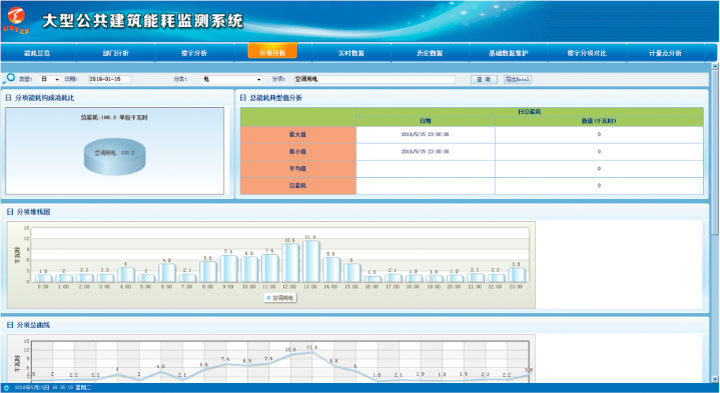Image resolution: width=720 pixels, height=393 pixels.
Task: Open the 楼宇分项对比 tab
Action: coord(587,53)
